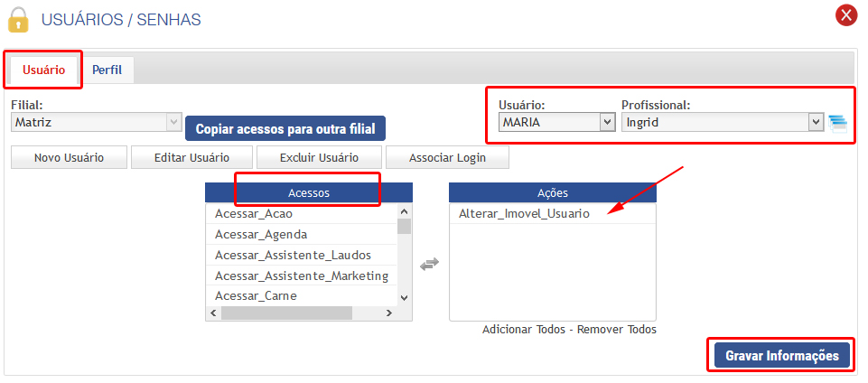Select Alterar_Imovel_Usuario in the Ações list

pos(524,214)
